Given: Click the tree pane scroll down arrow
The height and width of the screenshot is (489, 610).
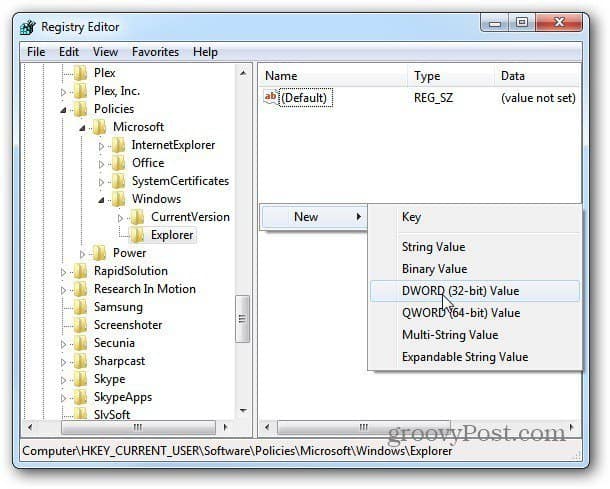Looking at the screenshot, I should pyautogui.click(x=243, y=410).
